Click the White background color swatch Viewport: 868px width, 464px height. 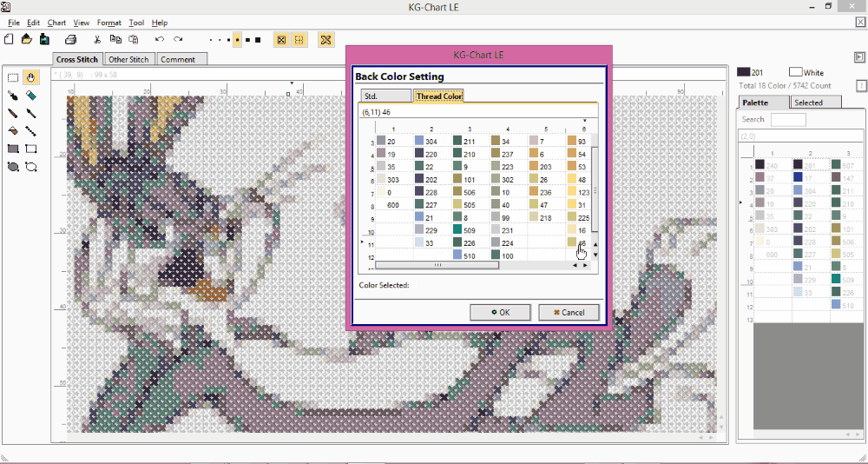pos(796,72)
